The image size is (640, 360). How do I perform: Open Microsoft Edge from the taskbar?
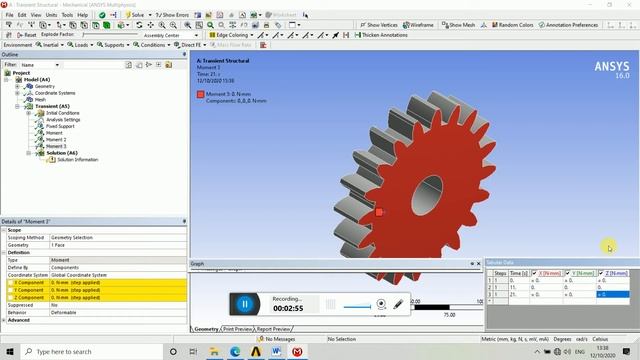235,351
